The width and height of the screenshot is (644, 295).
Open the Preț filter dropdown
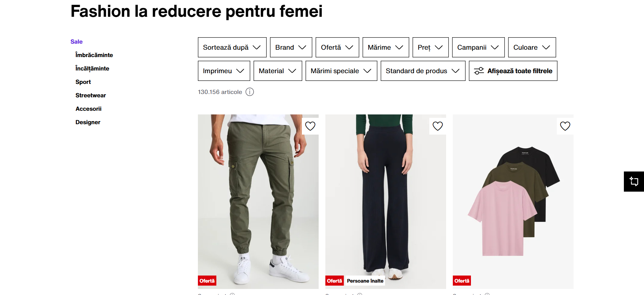(x=431, y=47)
